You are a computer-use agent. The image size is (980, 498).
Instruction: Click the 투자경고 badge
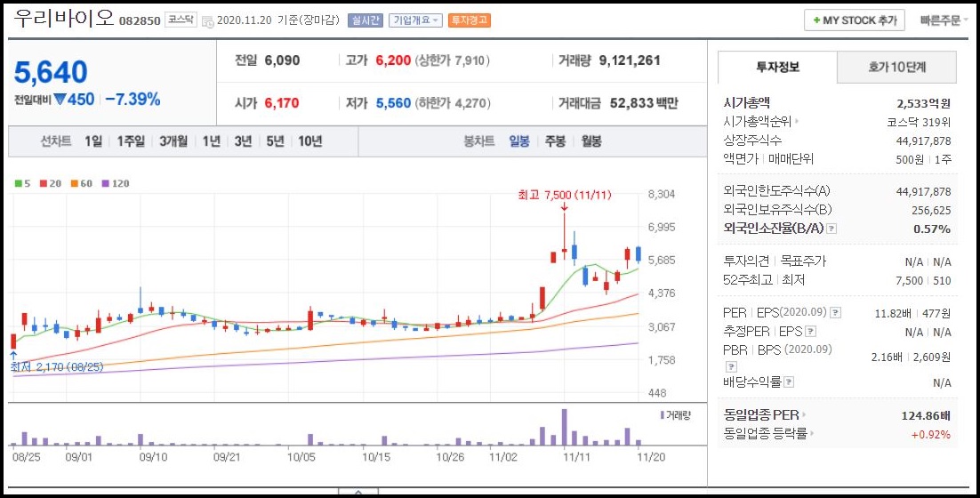point(470,20)
